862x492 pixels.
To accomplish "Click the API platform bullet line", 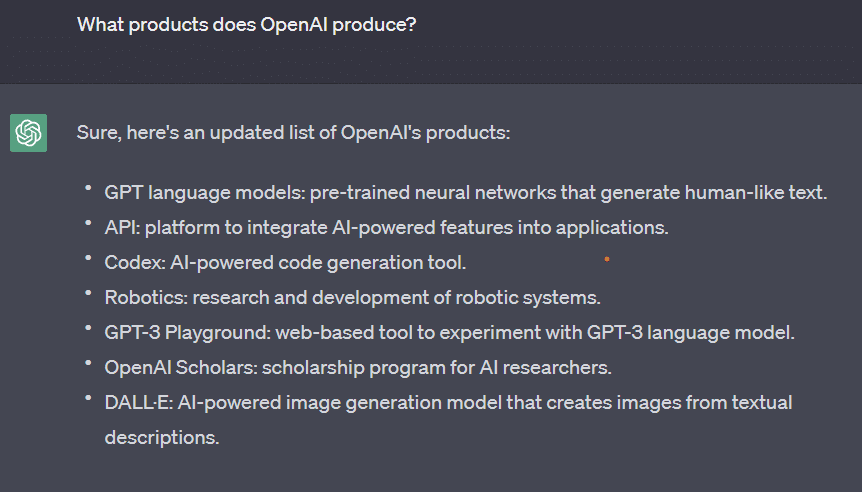I will 386,228.
